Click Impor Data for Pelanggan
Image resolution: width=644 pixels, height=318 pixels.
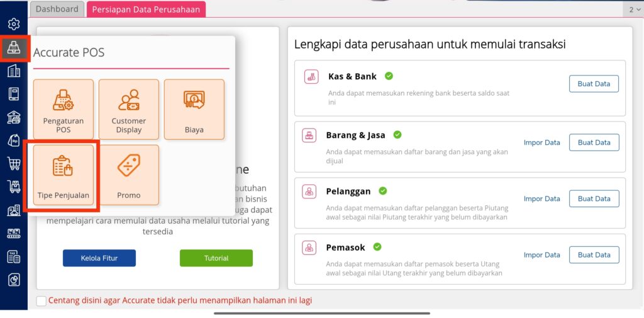click(x=541, y=199)
